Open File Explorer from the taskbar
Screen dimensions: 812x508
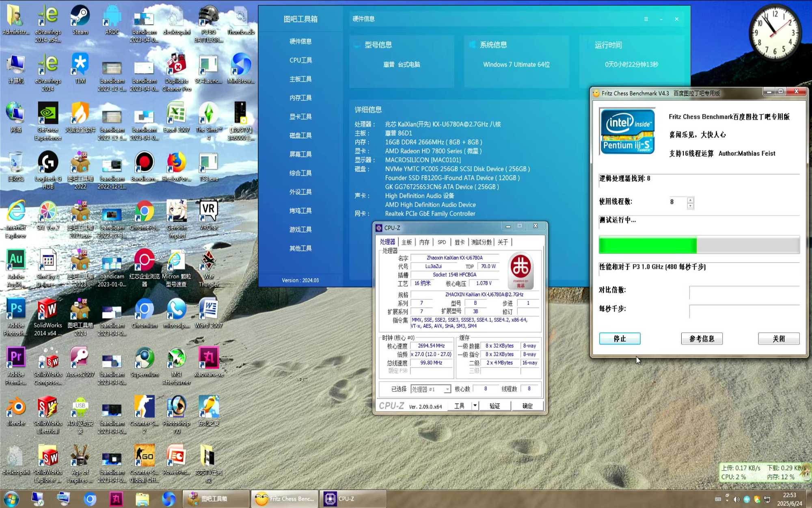(142, 499)
